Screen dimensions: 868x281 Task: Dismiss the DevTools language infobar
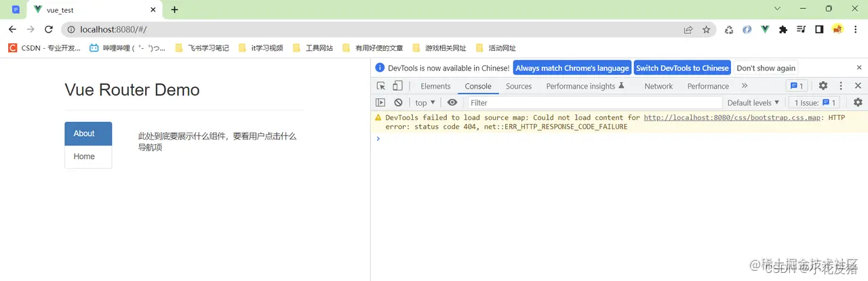(x=859, y=68)
